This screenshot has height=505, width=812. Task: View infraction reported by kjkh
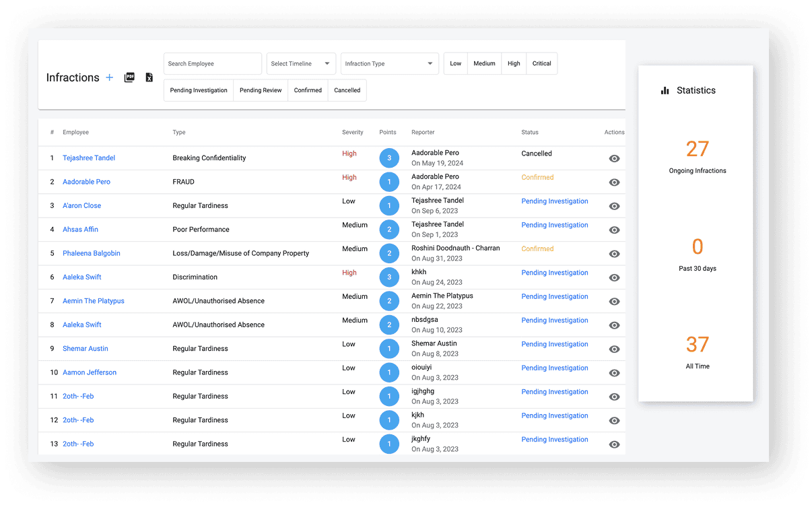pyautogui.click(x=614, y=421)
